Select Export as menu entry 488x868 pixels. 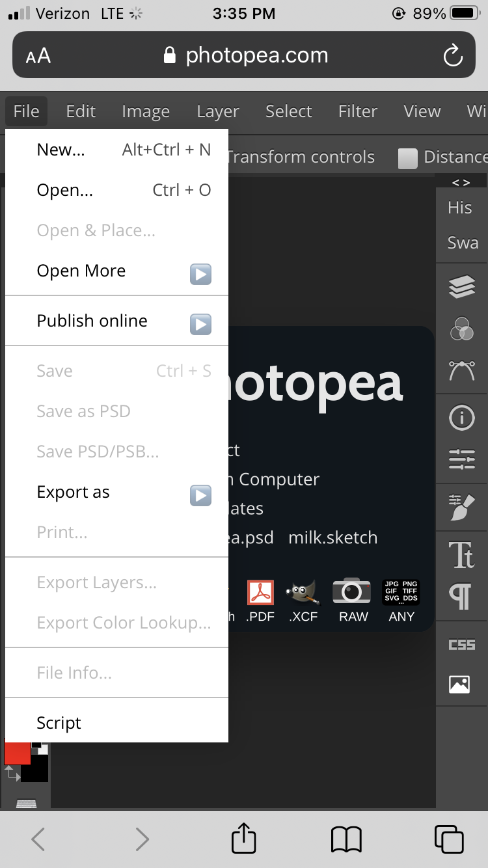[116, 492]
